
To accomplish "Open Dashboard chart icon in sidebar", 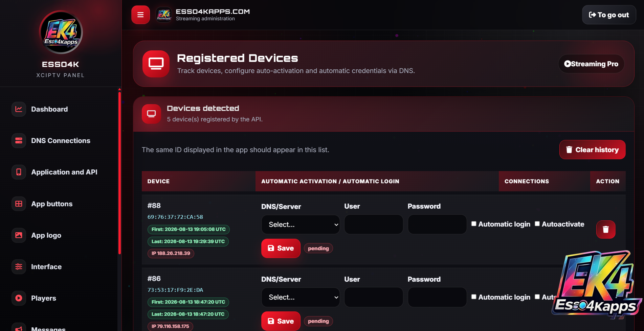I will pyautogui.click(x=19, y=109).
